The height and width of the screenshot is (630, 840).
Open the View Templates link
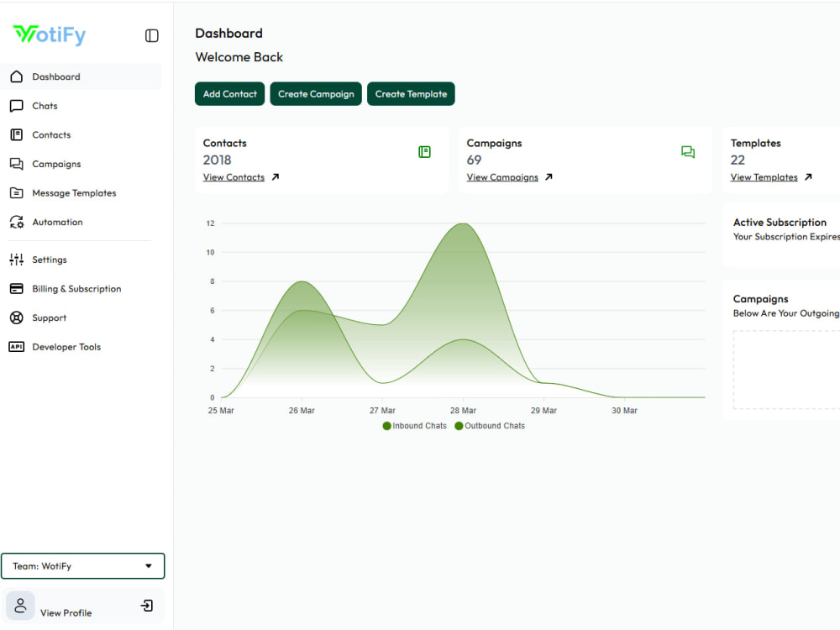click(x=764, y=177)
